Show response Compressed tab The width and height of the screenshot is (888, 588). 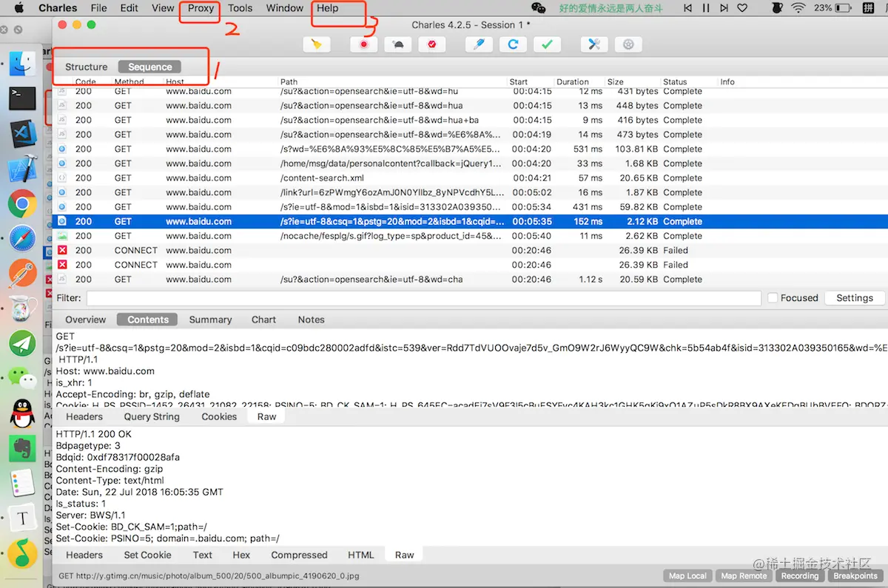click(x=299, y=555)
